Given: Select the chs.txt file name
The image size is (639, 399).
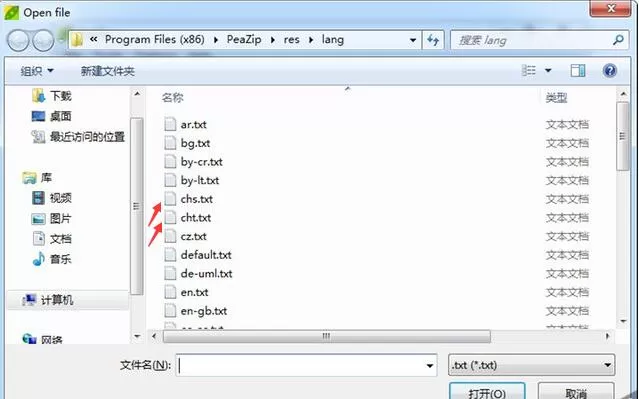Looking at the screenshot, I should point(196,199).
